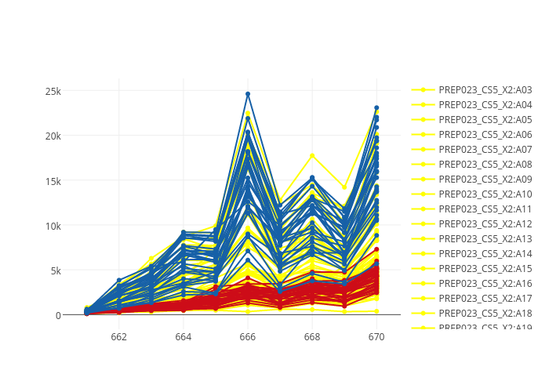Click yellow marker icon beside A09 legend entry

(424, 180)
